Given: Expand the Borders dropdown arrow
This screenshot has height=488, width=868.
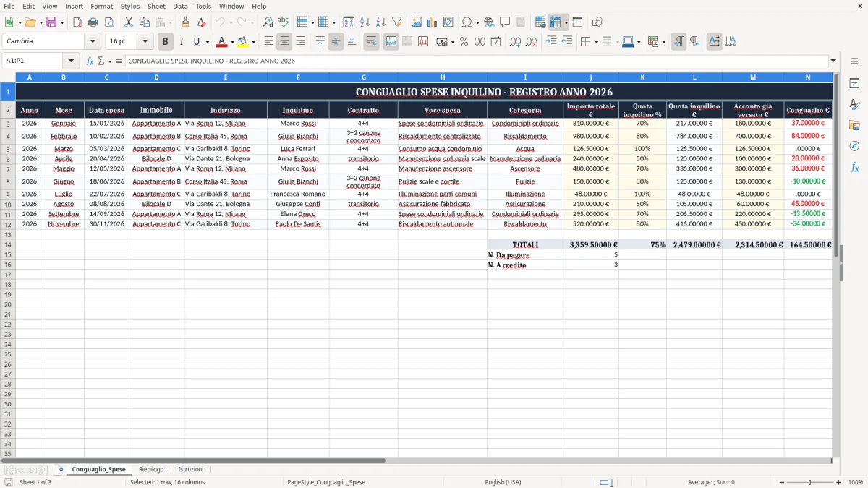Looking at the screenshot, I should tap(595, 42).
